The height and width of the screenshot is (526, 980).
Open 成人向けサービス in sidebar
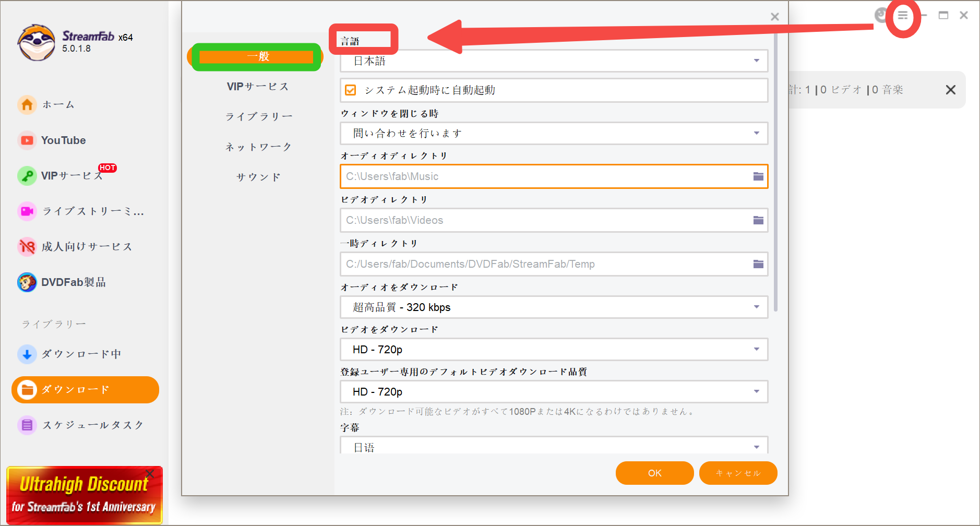pyautogui.click(x=87, y=247)
